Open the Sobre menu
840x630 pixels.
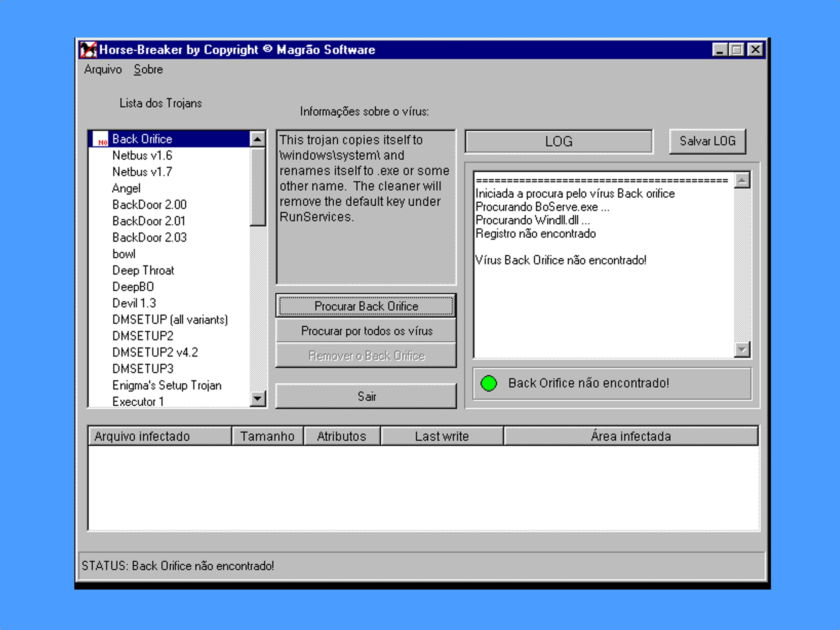pyautogui.click(x=148, y=70)
